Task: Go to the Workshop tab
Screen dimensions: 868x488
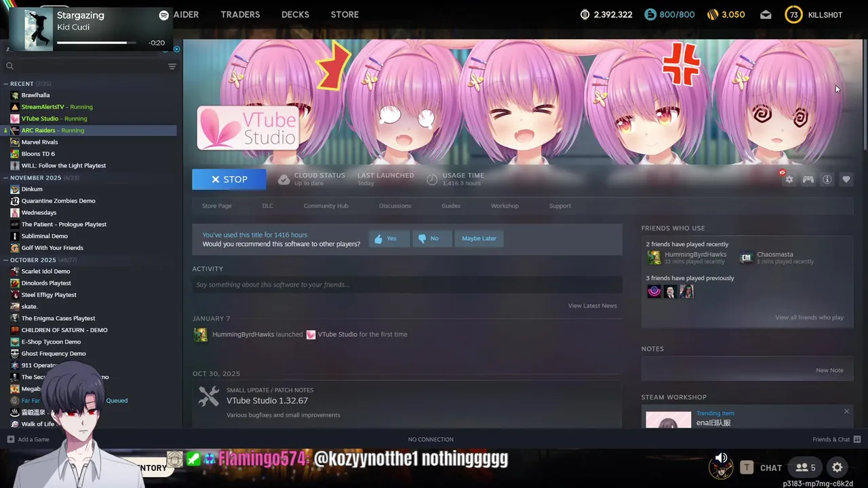Action: click(505, 206)
